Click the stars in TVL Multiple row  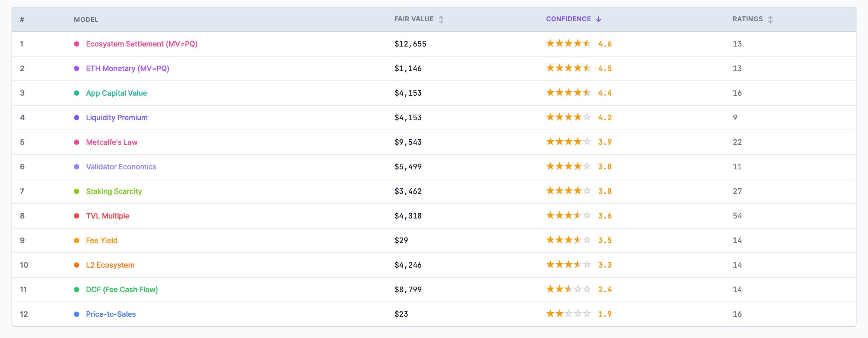click(x=568, y=216)
